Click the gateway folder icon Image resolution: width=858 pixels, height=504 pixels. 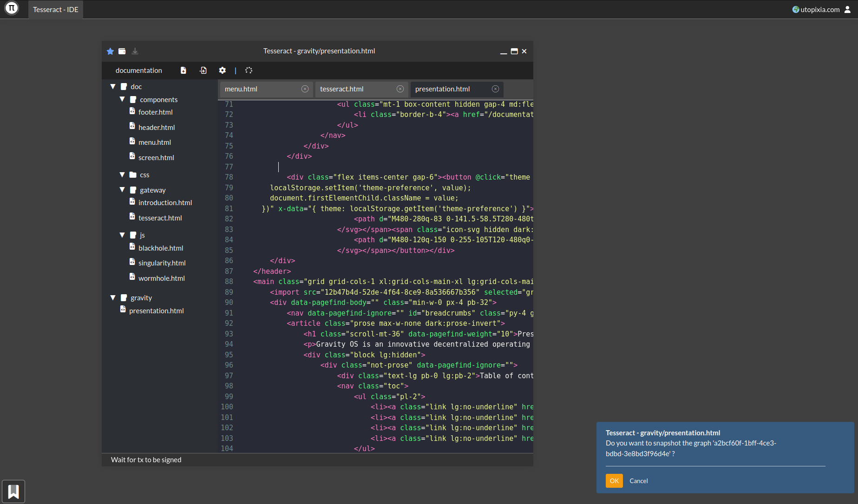[x=133, y=190]
